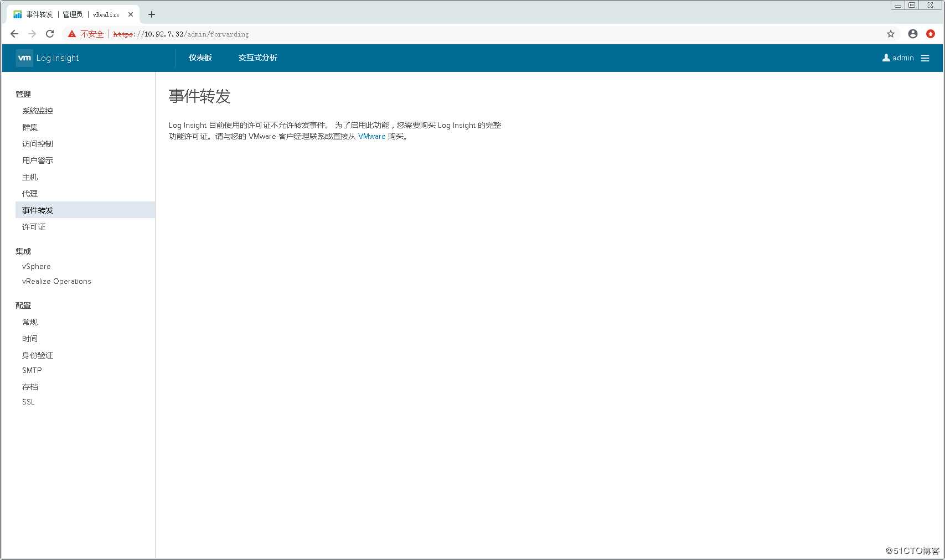
Task: Click the admin user menu
Action: (898, 58)
